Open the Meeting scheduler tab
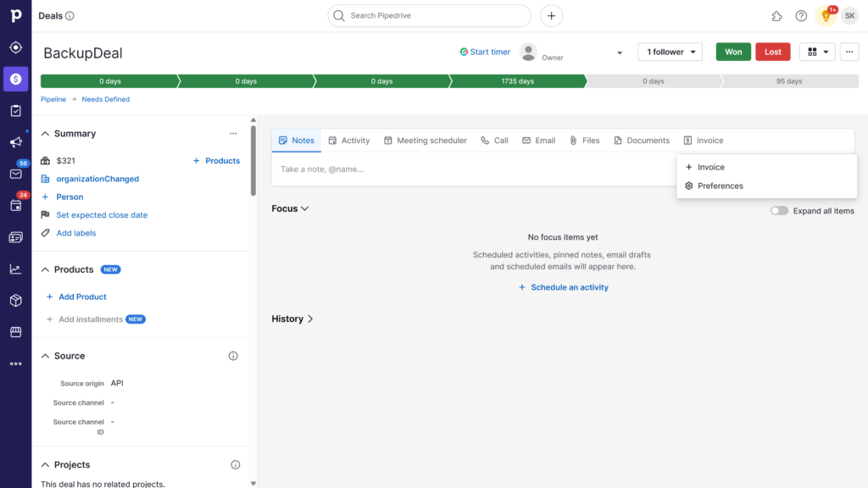 coord(426,141)
